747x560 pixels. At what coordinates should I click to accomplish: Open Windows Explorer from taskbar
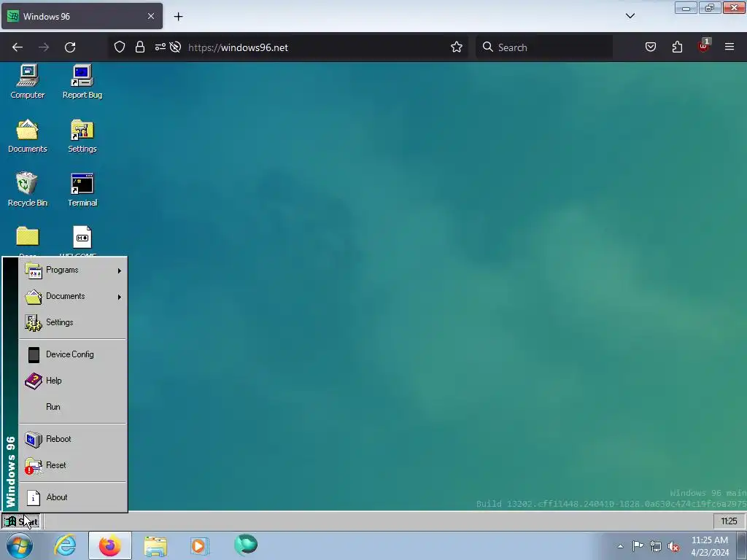[x=155, y=545]
